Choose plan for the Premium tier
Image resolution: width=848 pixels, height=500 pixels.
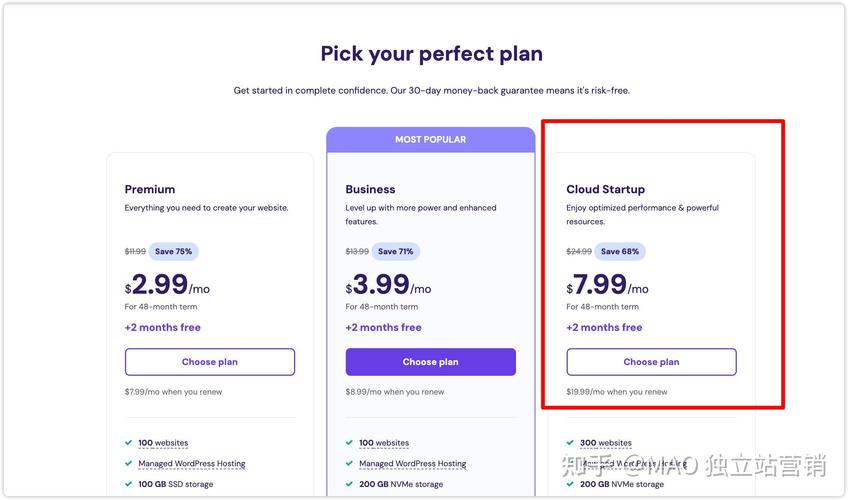click(210, 362)
